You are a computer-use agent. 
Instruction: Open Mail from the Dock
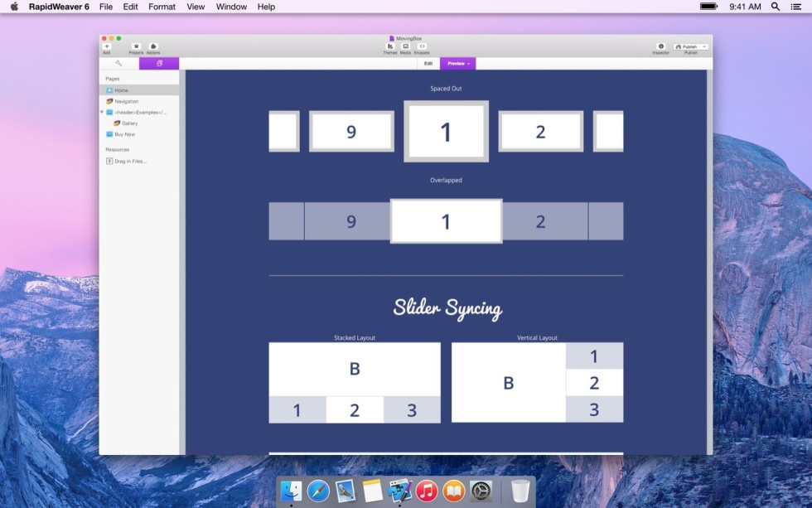tap(345, 491)
